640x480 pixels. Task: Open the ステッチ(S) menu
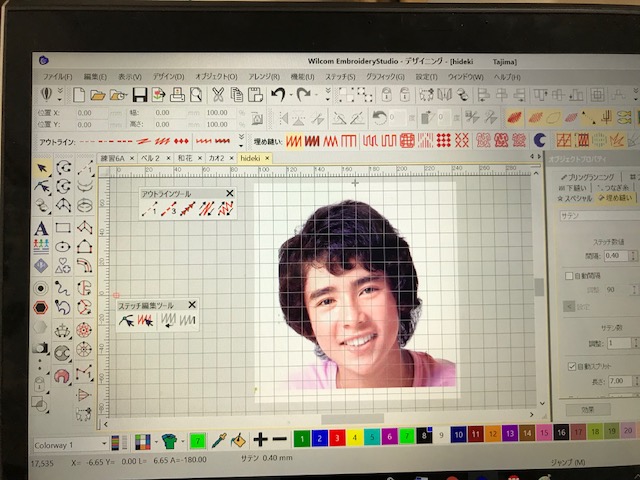pyautogui.click(x=340, y=76)
